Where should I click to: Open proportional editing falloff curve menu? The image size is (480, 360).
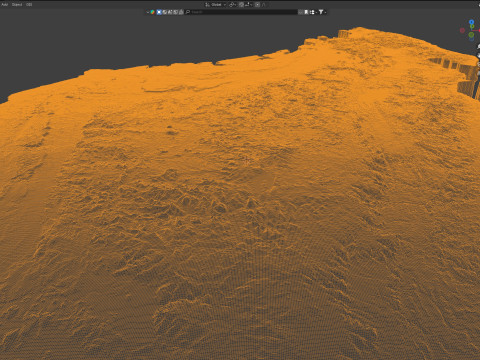point(264,5)
